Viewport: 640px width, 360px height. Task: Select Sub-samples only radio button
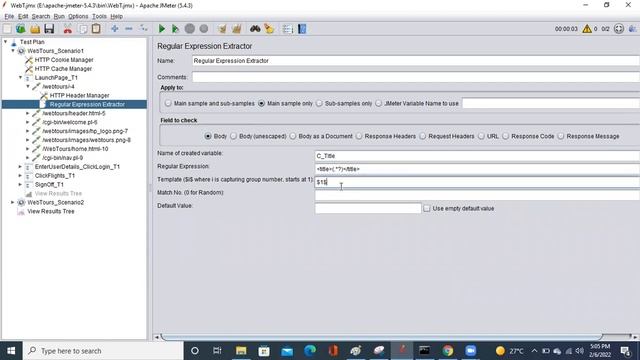coord(319,103)
